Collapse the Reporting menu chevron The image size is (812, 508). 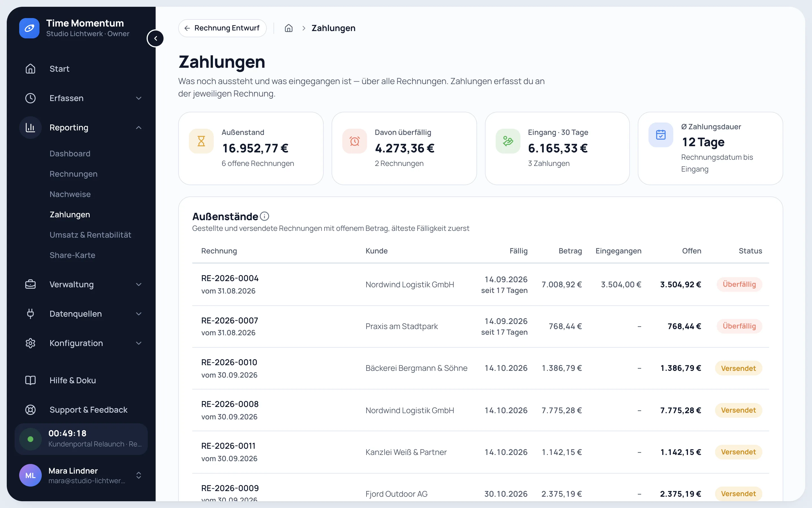139,128
